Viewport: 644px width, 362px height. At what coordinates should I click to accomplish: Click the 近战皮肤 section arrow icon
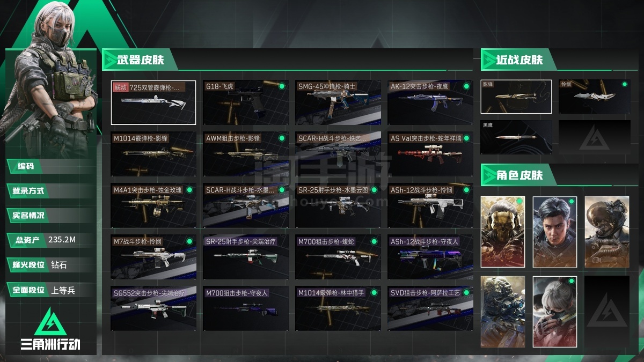pos(488,60)
